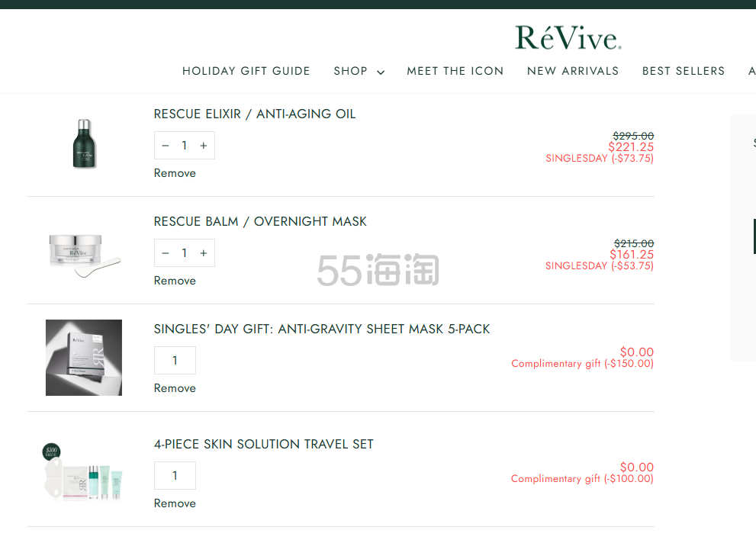Remove the Rescue Balm Overnight Mask
The image size is (756, 540).
(175, 281)
